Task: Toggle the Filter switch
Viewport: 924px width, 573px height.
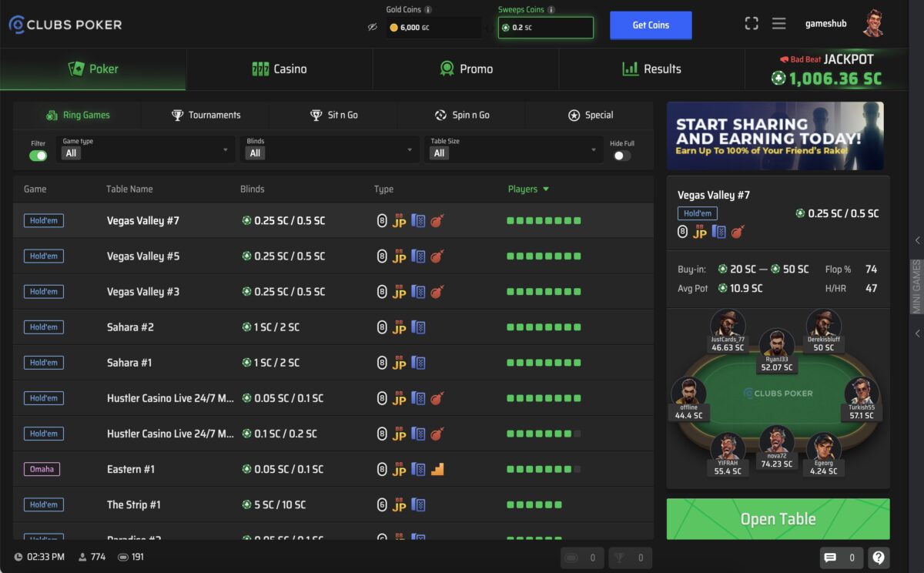Action: (38, 156)
